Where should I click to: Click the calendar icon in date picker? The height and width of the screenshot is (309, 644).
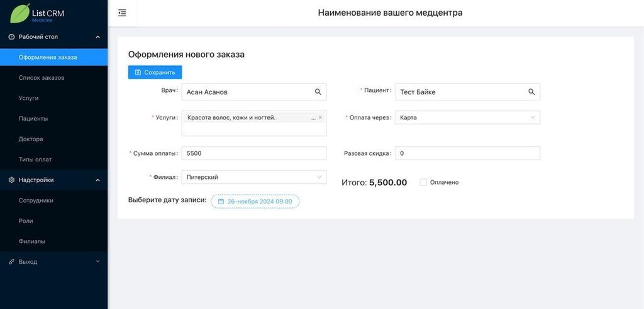(221, 202)
